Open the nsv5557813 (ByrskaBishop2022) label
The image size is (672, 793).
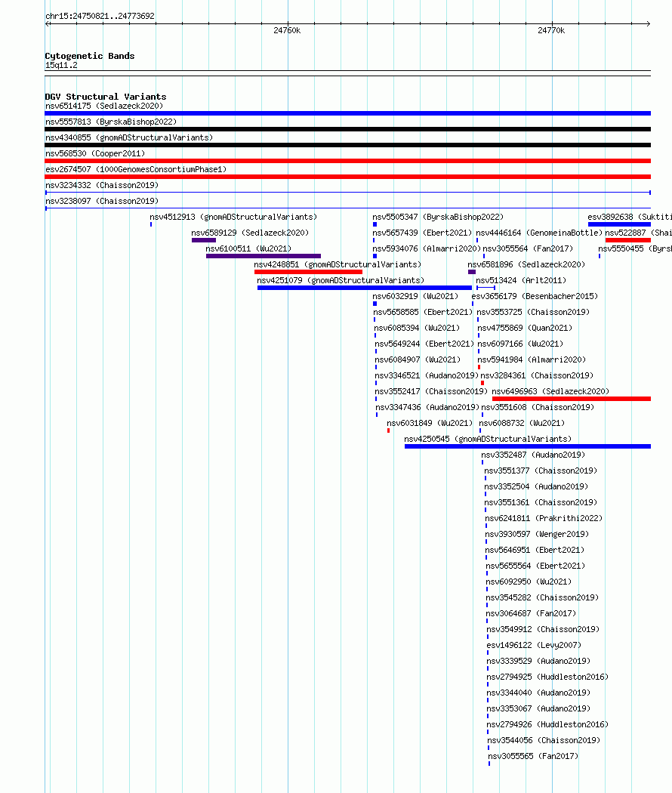point(111,122)
